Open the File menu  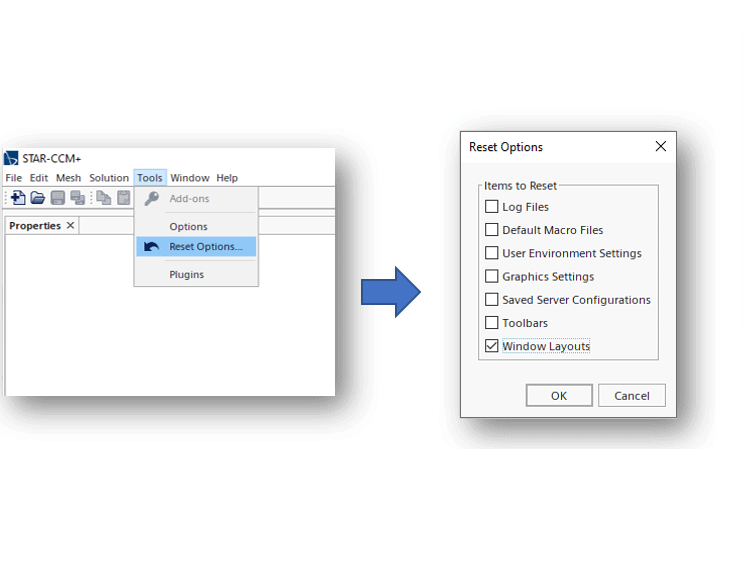[x=14, y=178]
